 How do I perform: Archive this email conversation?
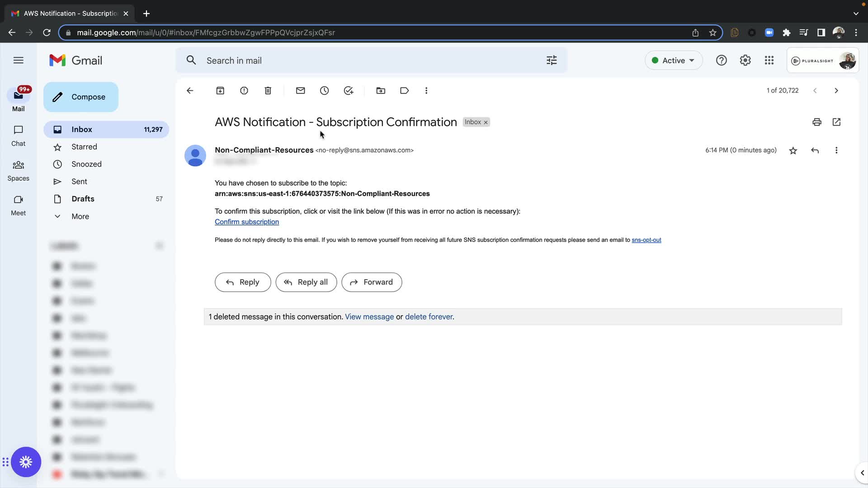[x=220, y=91]
